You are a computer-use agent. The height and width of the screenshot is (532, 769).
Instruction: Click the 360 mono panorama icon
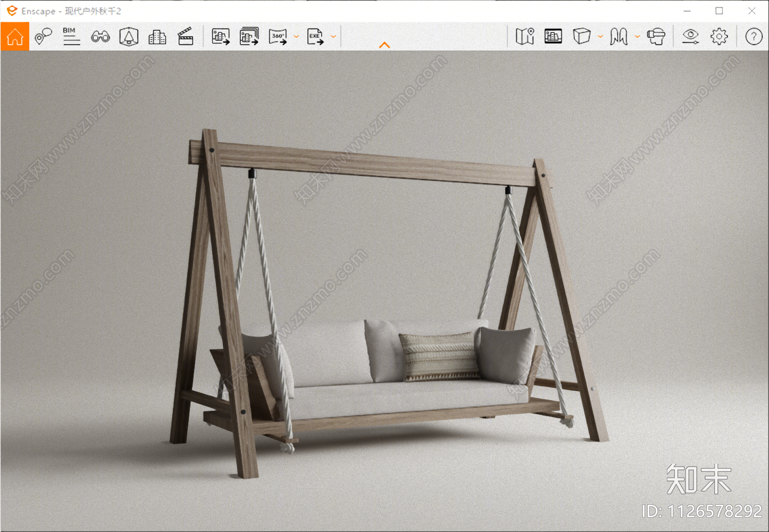[278, 37]
